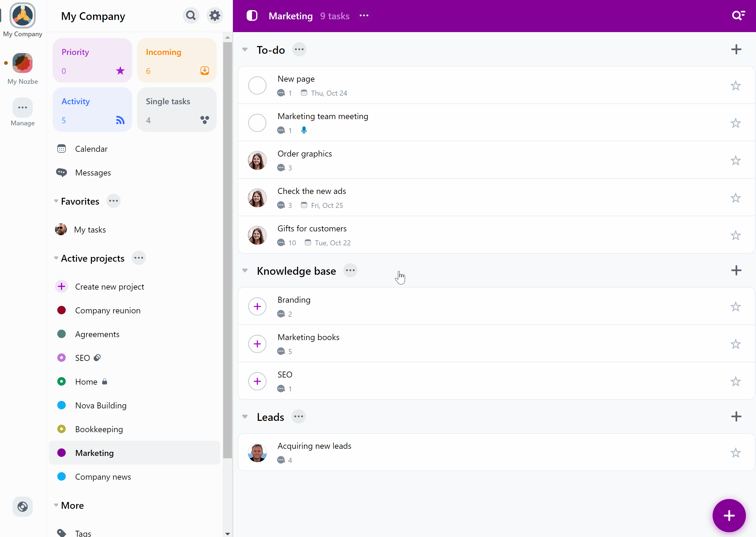Click the search icon in Marketing header
Viewport: 756px width, 537px height.
point(738,16)
